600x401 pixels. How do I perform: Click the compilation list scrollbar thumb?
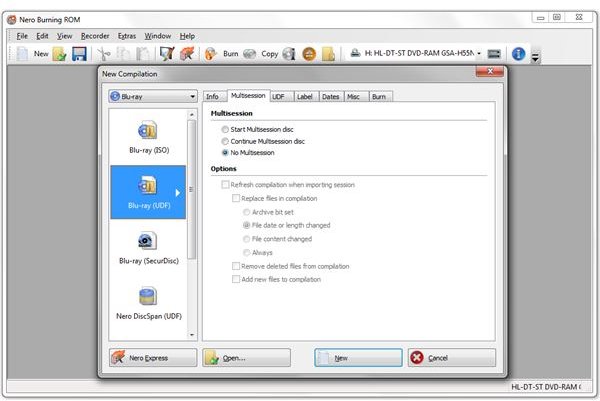(x=192, y=189)
